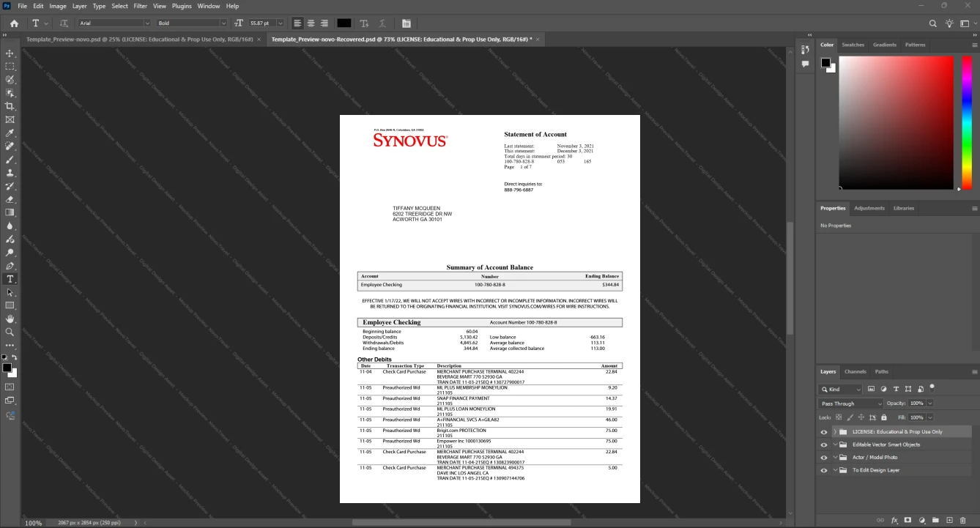Center text alignment button
The image size is (980, 528).
click(x=311, y=23)
